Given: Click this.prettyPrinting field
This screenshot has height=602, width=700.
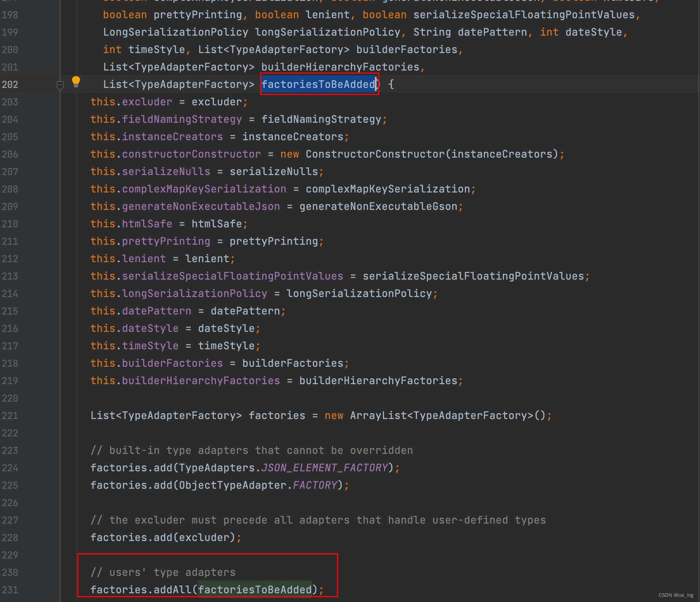Looking at the screenshot, I should tap(150, 241).
